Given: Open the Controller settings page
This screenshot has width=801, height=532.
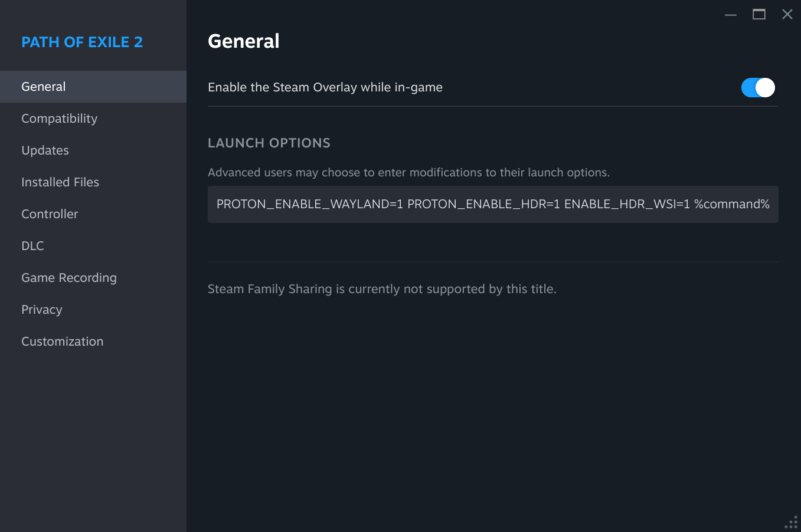Looking at the screenshot, I should pos(50,214).
